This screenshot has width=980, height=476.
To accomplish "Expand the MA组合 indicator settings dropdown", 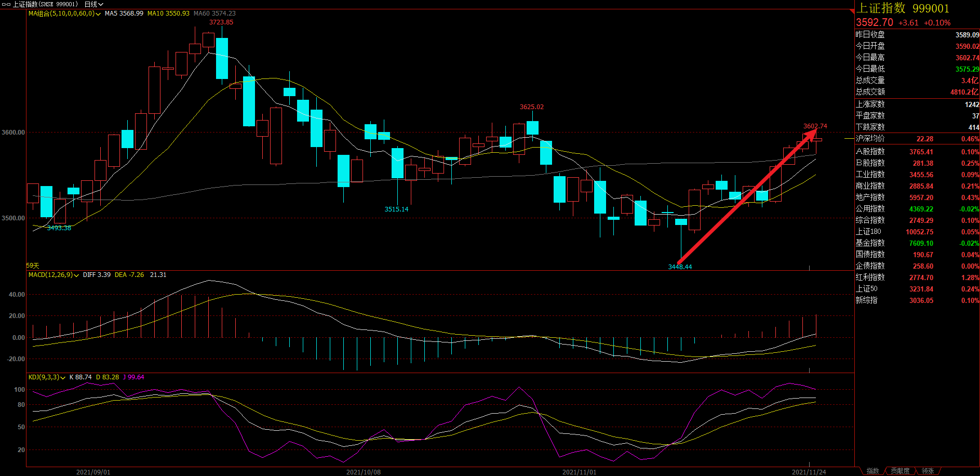I will (x=98, y=14).
